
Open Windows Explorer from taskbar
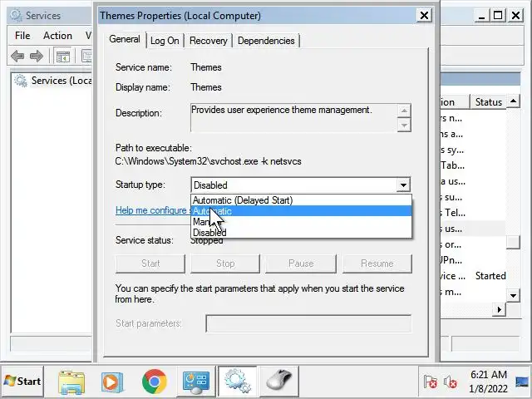click(71, 382)
